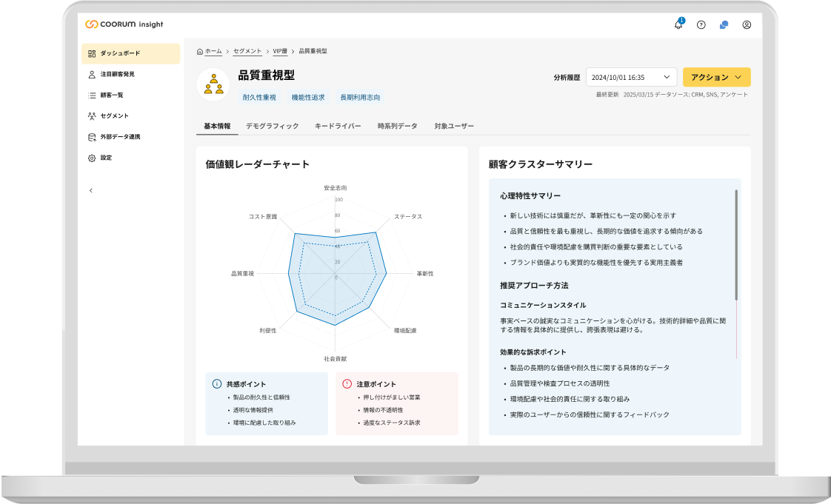Click the 顧客クラスターサマリー heading
Image resolution: width=831 pixels, height=504 pixels.
[x=541, y=164]
